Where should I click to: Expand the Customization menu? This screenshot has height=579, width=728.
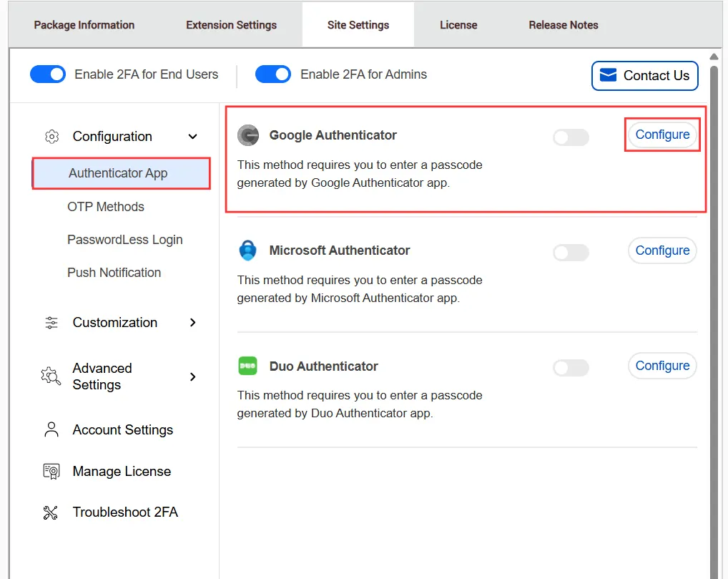point(192,322)
